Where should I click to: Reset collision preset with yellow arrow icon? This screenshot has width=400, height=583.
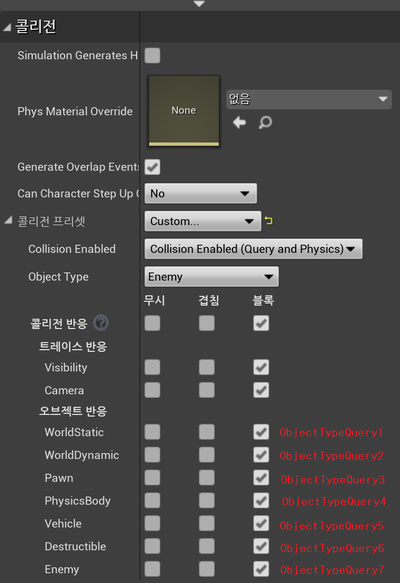(x=268, y=221)
